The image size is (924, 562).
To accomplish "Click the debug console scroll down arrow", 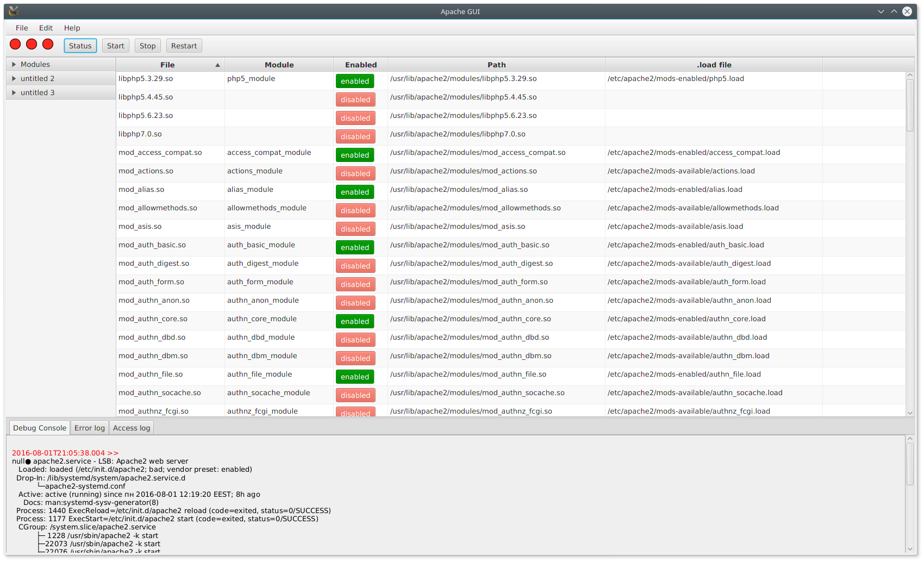I will click(910, 549).
